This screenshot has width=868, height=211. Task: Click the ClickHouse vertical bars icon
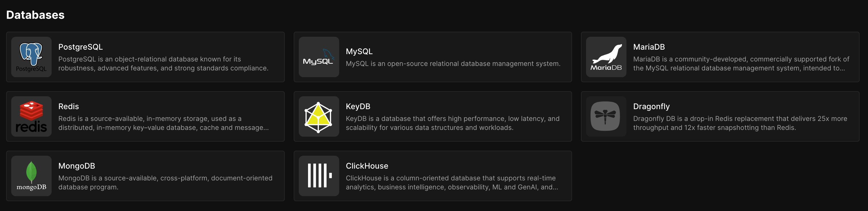[x=318, y=176]
